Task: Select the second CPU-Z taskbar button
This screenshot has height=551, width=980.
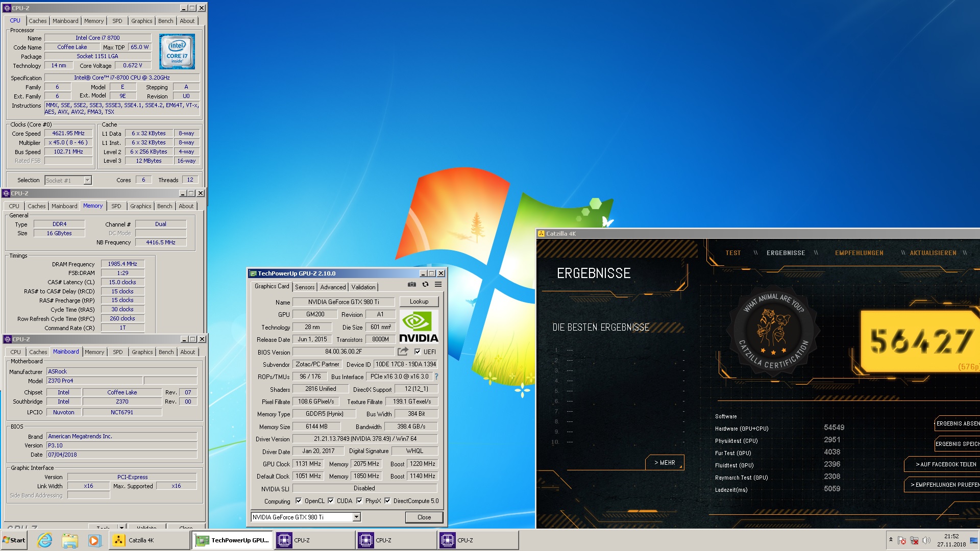Action: tap(396, 540)
